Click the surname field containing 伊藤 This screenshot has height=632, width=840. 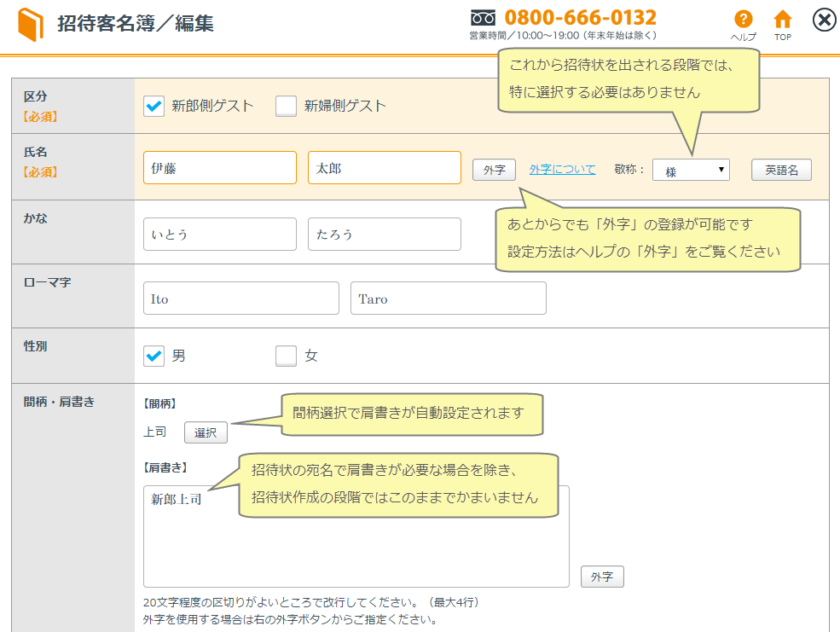[220, 168]
